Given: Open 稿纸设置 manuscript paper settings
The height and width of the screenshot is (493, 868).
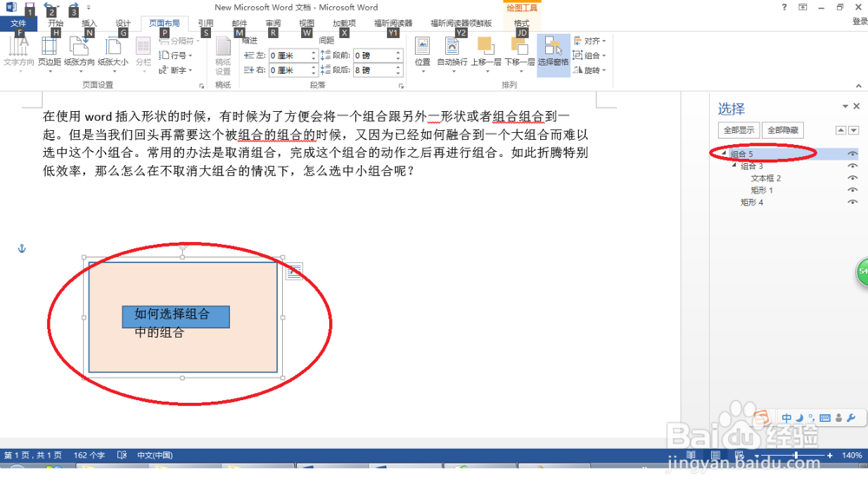Looking at the screenshot, I should pyautogui.click(x=223, y=56).
